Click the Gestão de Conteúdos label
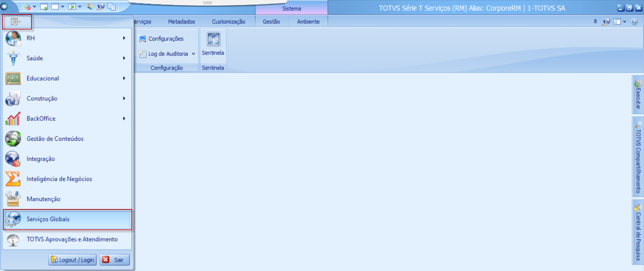Image resolution: width=644 pixels, height=271 pixels. [x=55, y=139]
